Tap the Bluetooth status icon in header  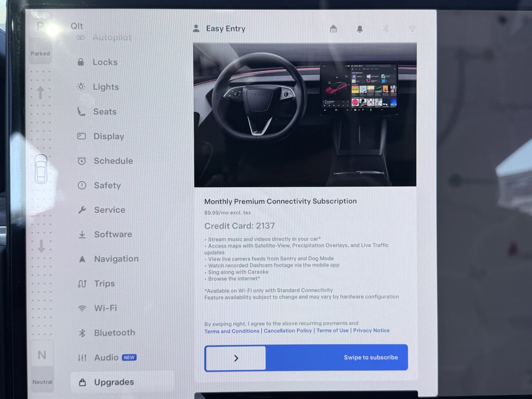386,29
